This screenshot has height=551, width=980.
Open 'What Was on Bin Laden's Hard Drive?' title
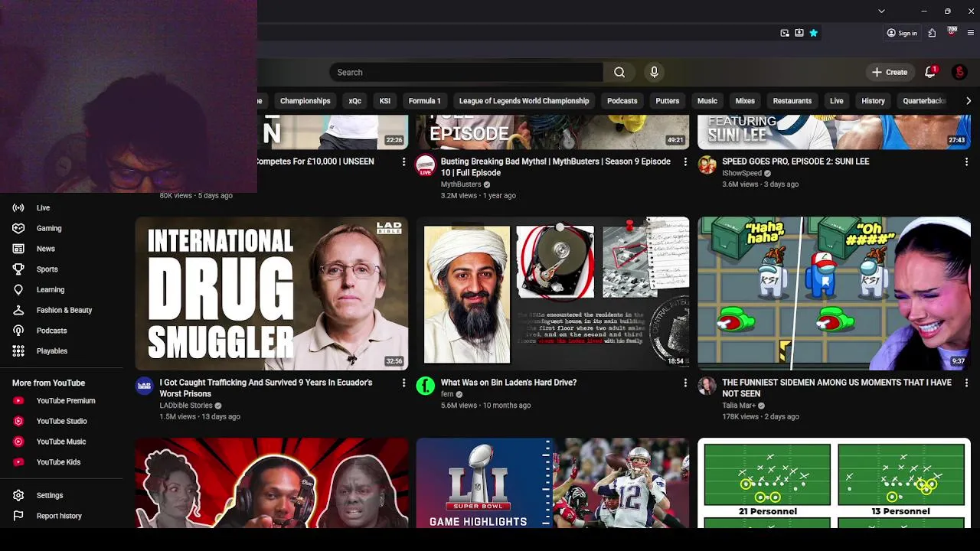pos(508,383)
